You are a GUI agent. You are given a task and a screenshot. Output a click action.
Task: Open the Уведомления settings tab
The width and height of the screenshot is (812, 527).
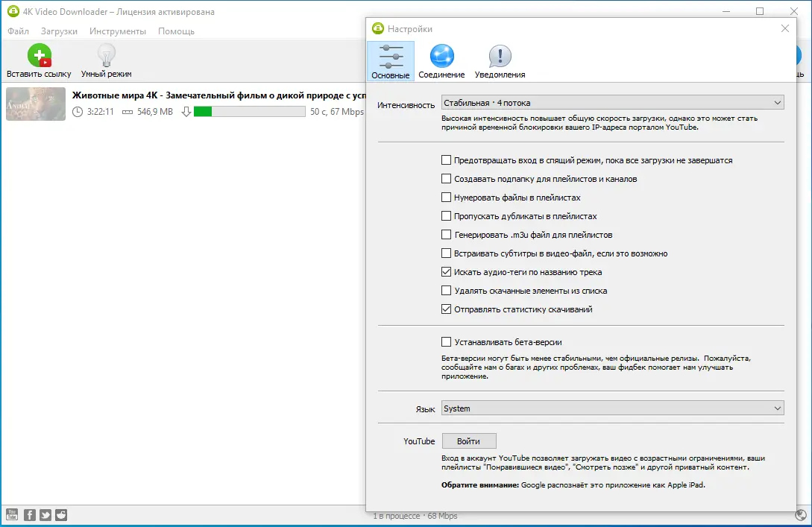[x=500, y=61]
